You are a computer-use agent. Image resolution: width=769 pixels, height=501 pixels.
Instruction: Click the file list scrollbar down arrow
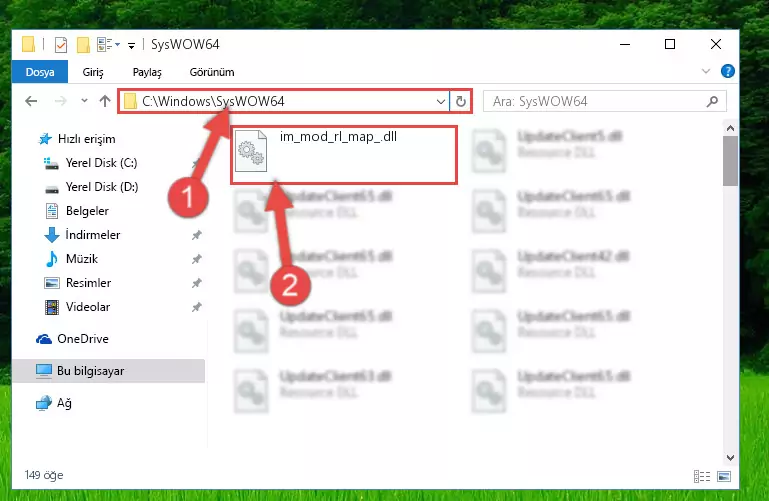(x=730, y=457)
